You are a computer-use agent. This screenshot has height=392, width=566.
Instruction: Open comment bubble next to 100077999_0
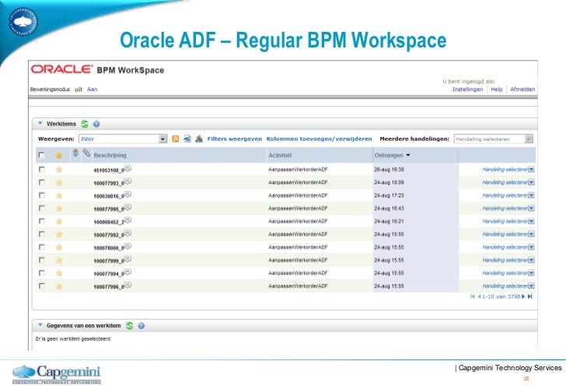click(128, 259)
